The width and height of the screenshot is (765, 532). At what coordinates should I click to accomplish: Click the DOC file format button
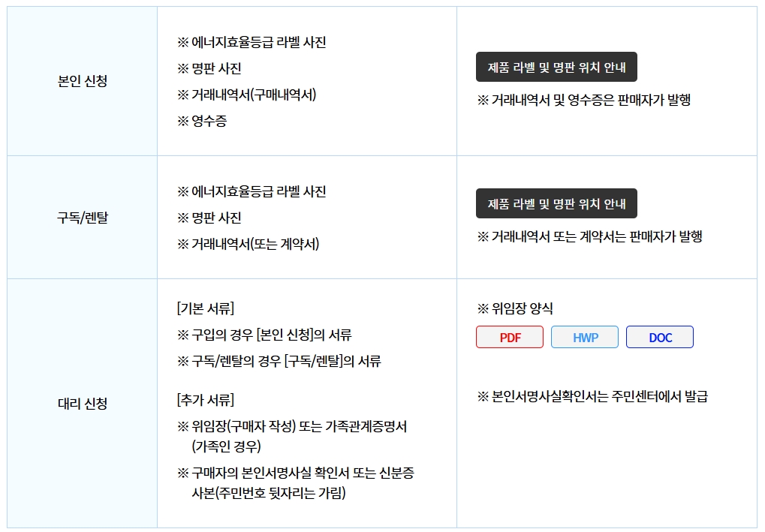tap(658, 337)
